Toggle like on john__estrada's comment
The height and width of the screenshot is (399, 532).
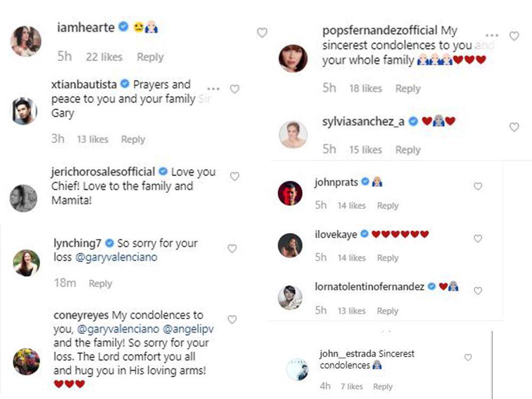point(468,358)
